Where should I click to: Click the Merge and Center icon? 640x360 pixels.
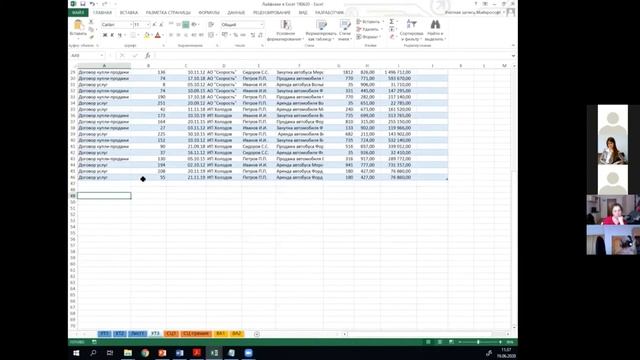pyautogui.click(x=211, y=36)
